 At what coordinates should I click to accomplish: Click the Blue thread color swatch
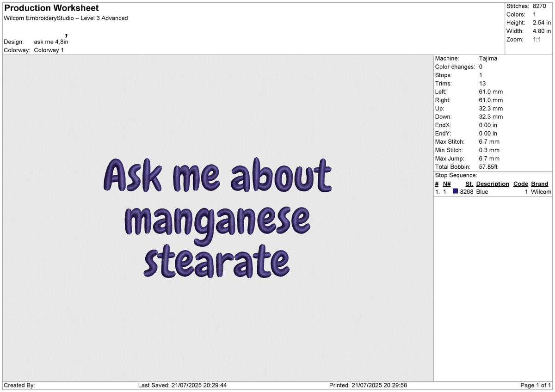456,191
